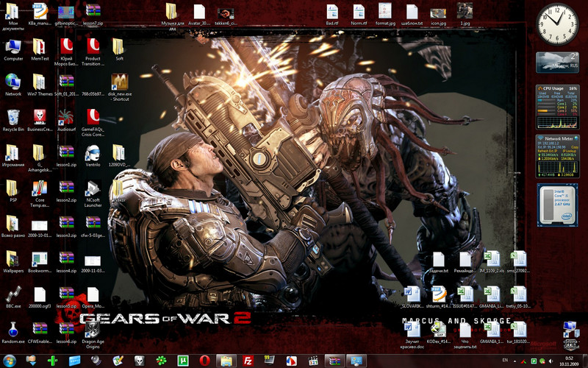Open the Random.exe flask icon
The image size is (588, 368).
click(13, 333)
